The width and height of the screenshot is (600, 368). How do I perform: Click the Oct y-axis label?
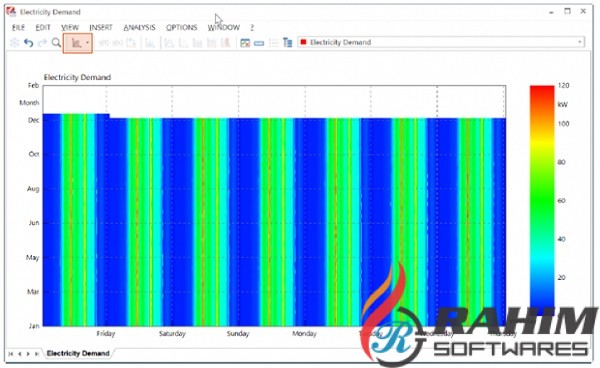[34, 154]
